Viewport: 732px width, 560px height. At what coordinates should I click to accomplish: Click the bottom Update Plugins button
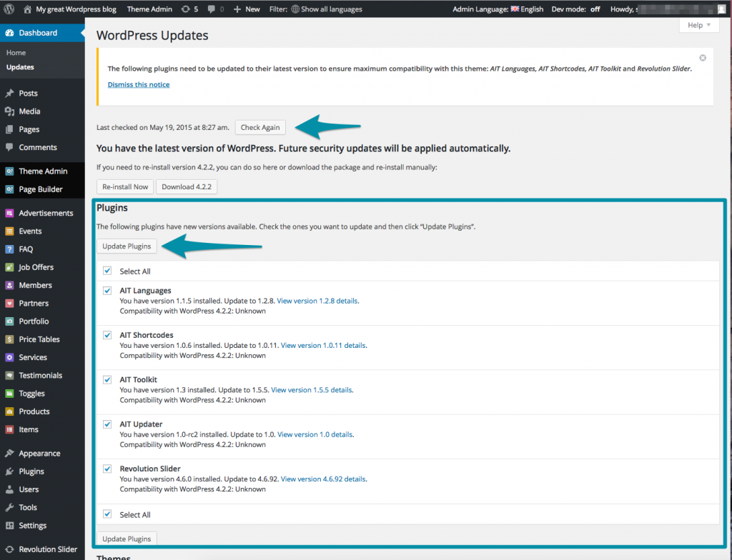[127, 539]
